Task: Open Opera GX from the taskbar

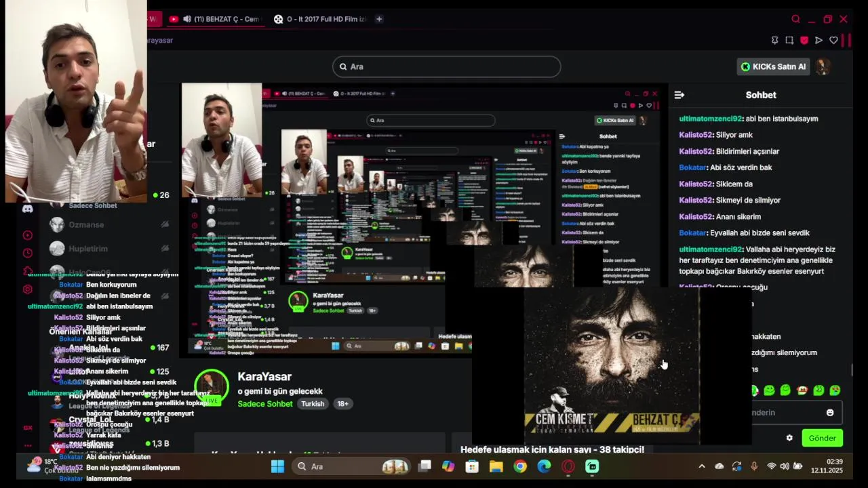Action: click(x=568, y=466)
